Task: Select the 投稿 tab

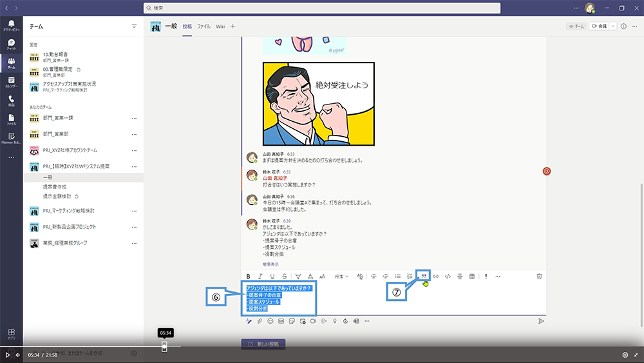Action: coord(187,26)
